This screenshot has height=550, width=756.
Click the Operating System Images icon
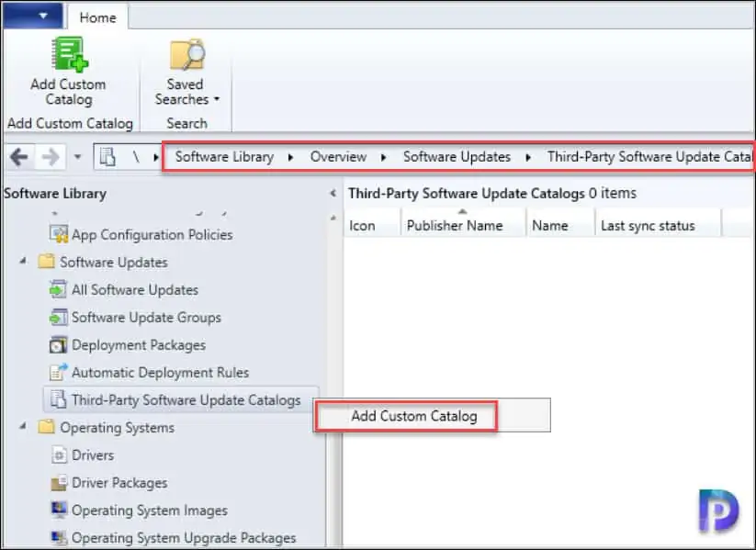(x=59, y=510)
